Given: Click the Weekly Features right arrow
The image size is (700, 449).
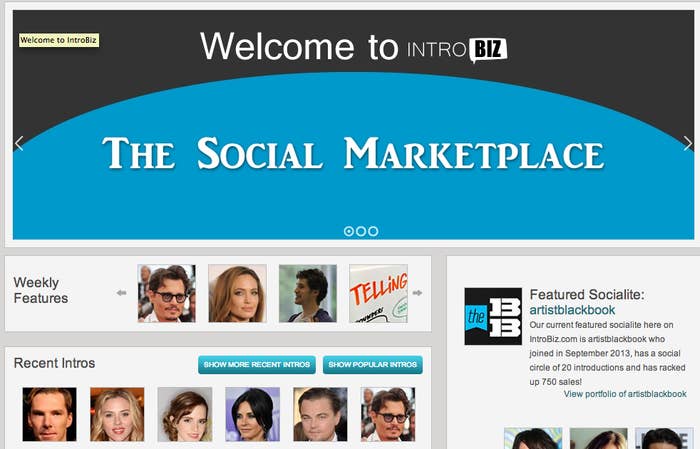Looking at the screenshot, I should click(x=417, y=293).
